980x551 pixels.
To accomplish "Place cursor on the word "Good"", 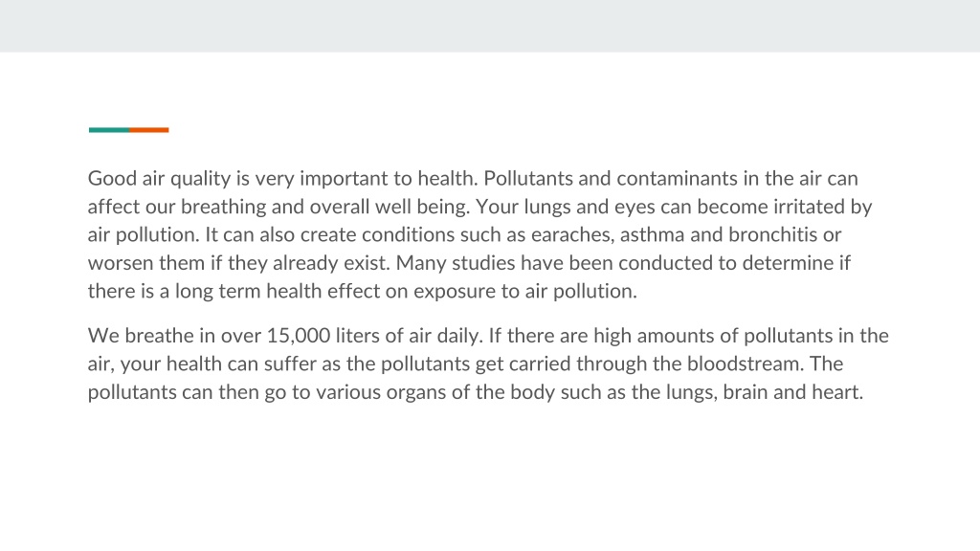I will 112,178.
